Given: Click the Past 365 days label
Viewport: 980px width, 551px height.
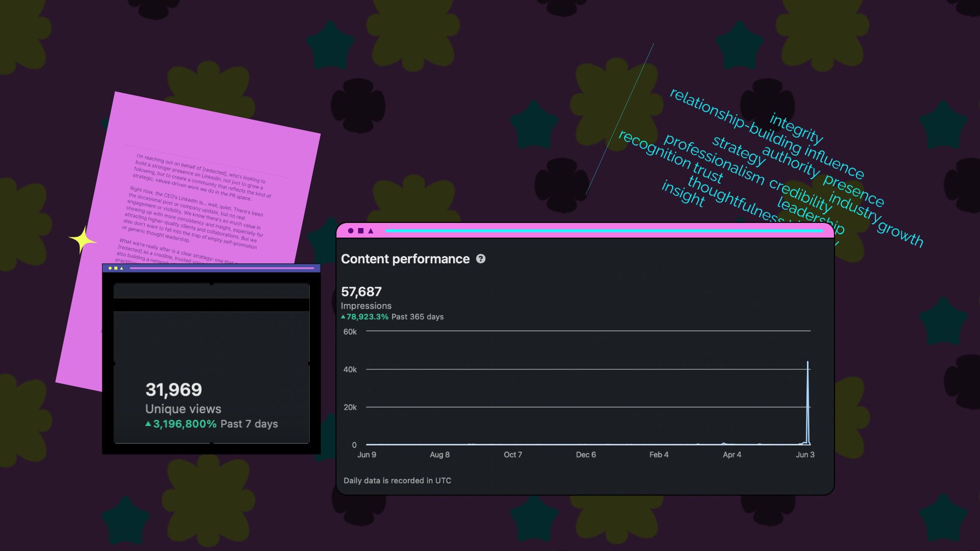Looking at the screenshot, I should (418, 317).
